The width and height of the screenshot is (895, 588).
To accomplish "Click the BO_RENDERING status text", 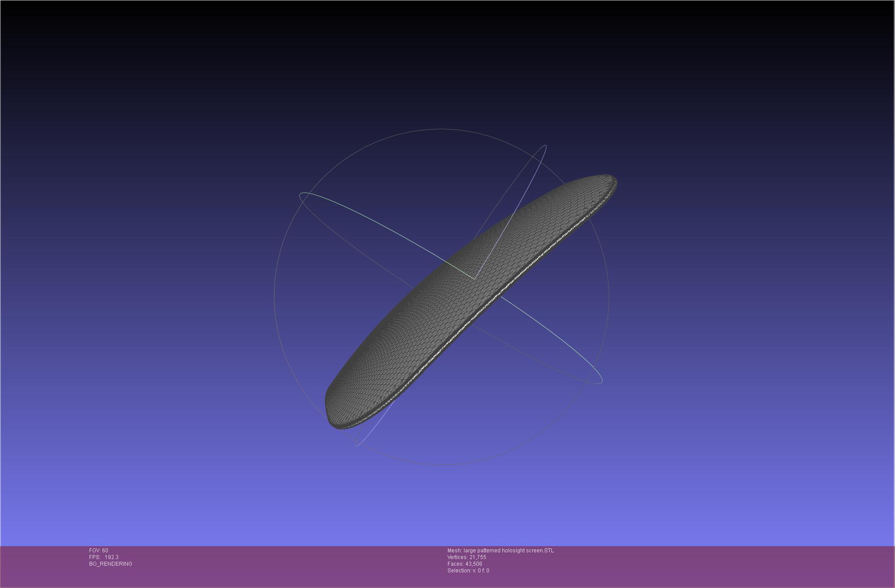I will [x=111, y=564].
